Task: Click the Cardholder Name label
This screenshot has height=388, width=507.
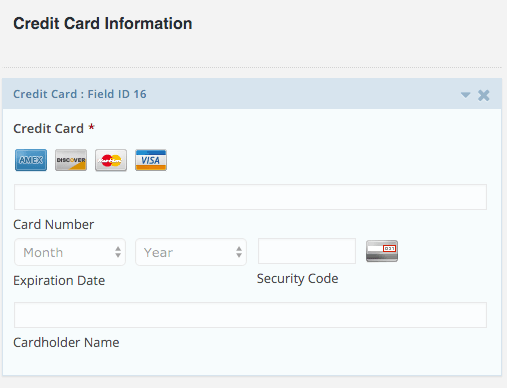Action: point(66,342)
